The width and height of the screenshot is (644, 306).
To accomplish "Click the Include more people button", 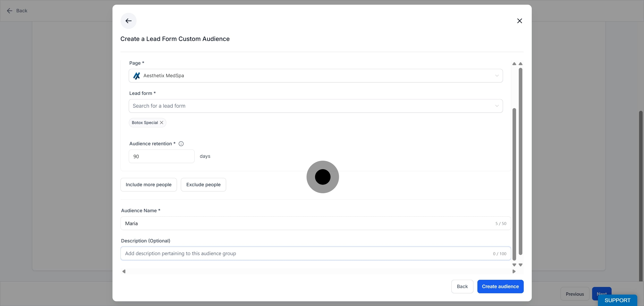I will (148, 185).
